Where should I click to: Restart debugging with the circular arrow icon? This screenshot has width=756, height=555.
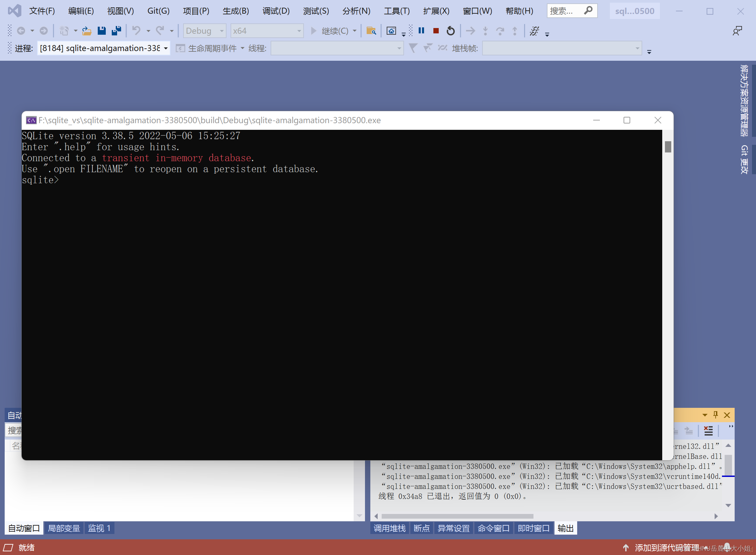click(451, 31)
